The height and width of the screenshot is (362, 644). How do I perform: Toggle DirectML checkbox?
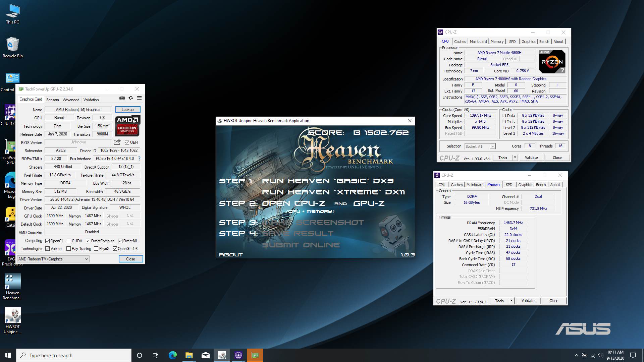120,241
